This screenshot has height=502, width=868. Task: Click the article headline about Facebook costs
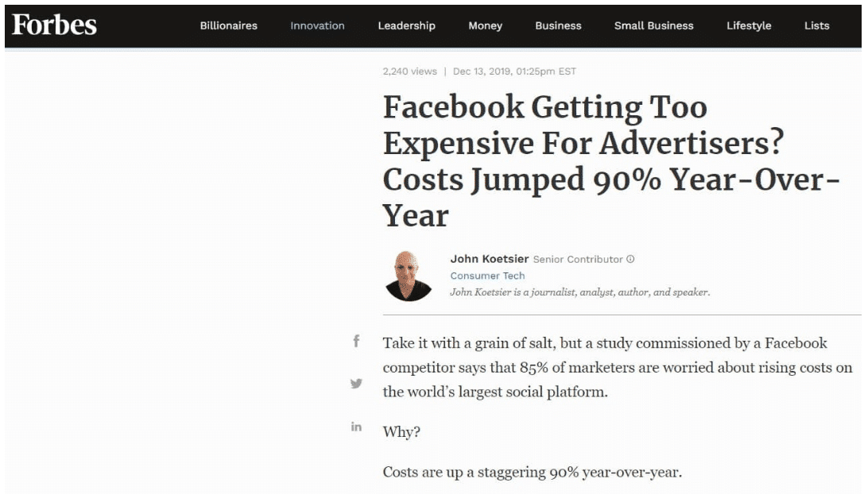(611, 161)
